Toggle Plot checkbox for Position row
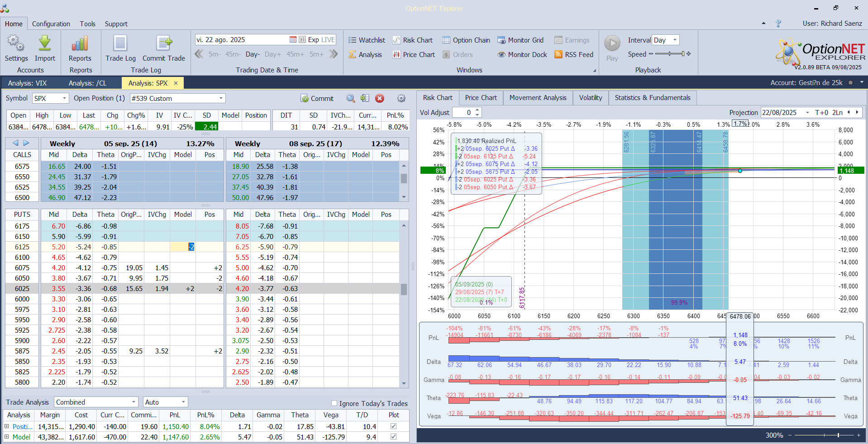Viewport: 868px width, 444px height. [393, 426]
